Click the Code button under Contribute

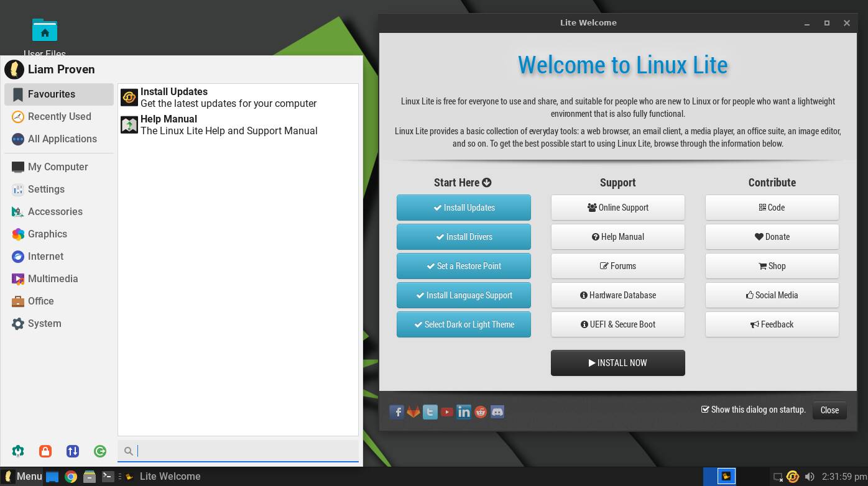772,208
